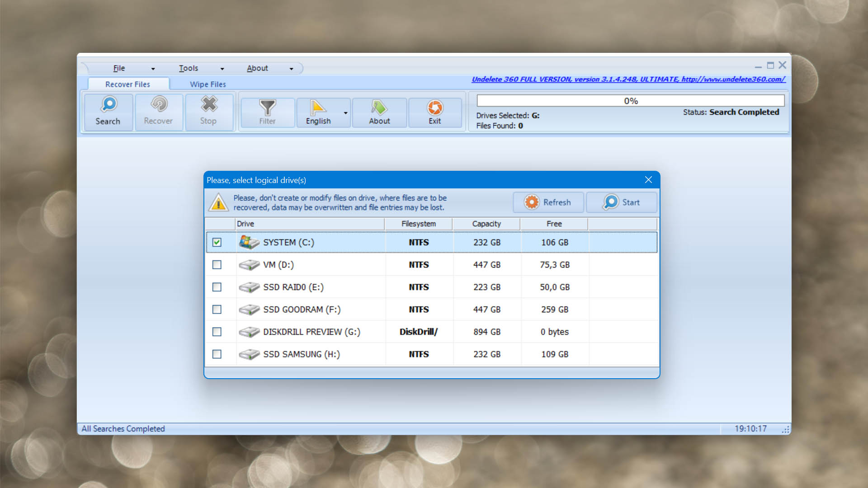Click the Files Found: 0 label
The image size is (868, 488).
pyautogui.click(x=500, y=126)
